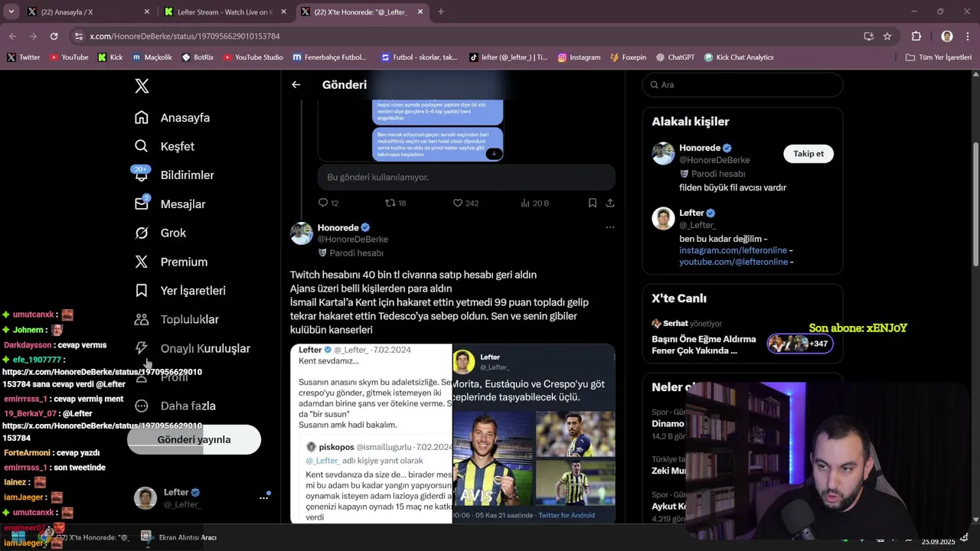Open Premium in sidebar
Viewport: 980px width, 551px height.
click(171, 262)
